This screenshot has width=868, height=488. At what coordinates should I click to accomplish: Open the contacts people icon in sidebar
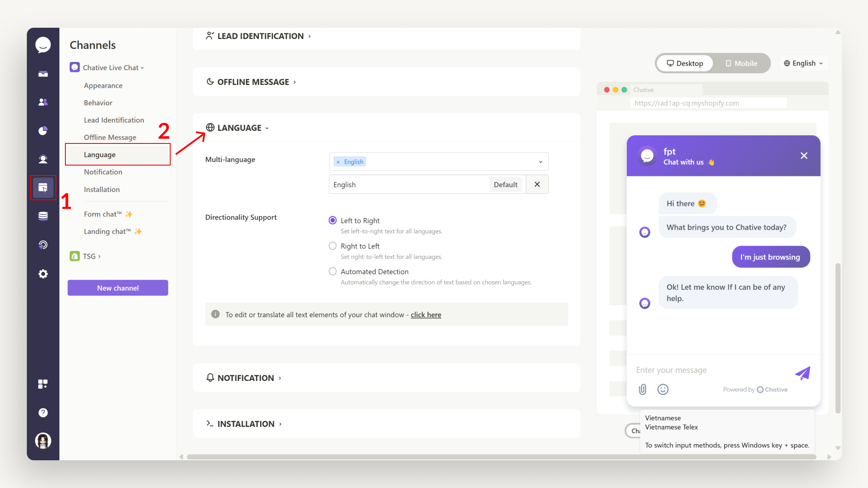tap(43, 102)
